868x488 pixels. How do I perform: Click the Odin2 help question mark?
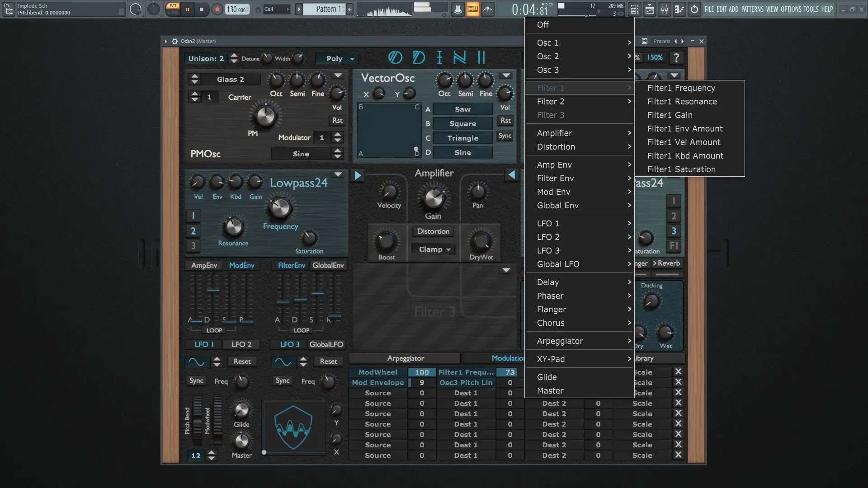(676, 58)
